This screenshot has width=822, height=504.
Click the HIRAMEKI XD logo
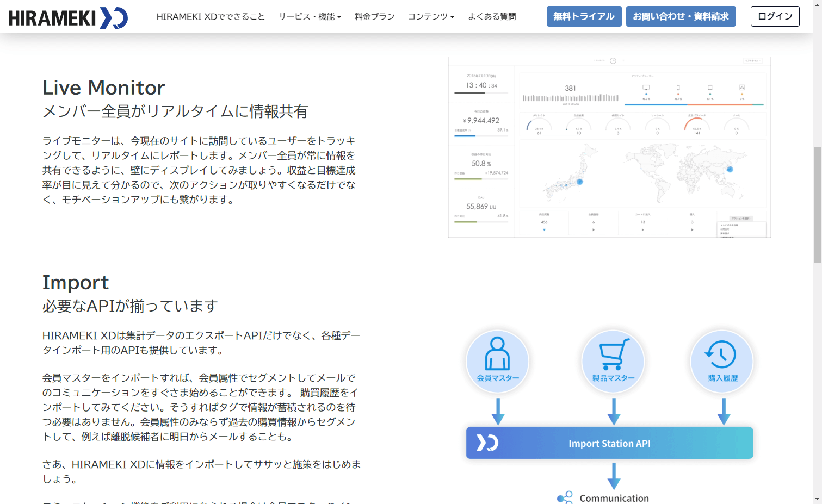pos(68,18)
